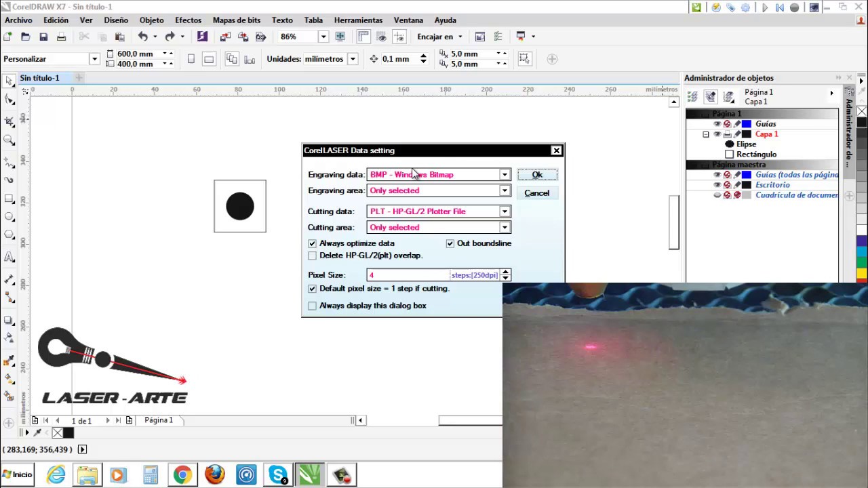Viewport: 868px width, 488px height.
Task: Click Ok in CorelLASER Data setting
Action: coord(537,175)
